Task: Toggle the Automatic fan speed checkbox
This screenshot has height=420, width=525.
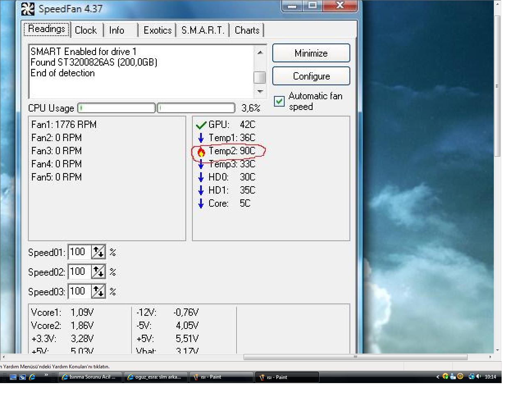Action: coord(279,101)
